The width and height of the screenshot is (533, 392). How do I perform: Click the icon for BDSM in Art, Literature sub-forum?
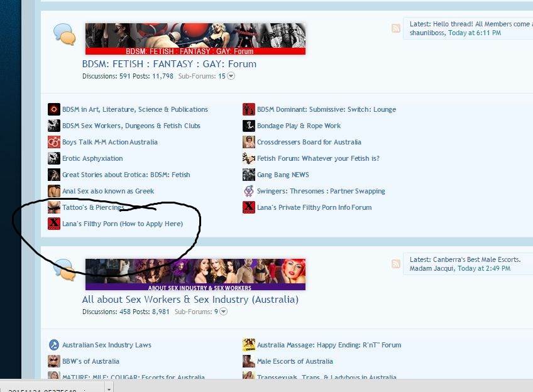(54, 109)
